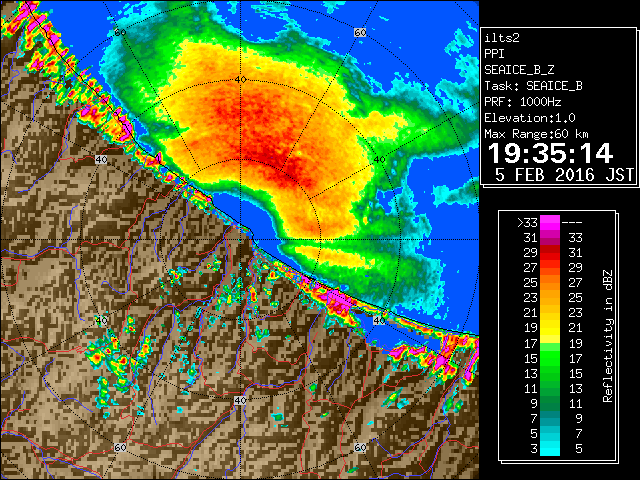
Task: Select the date "5 FEB 2016 JST"
Action: 564,175
